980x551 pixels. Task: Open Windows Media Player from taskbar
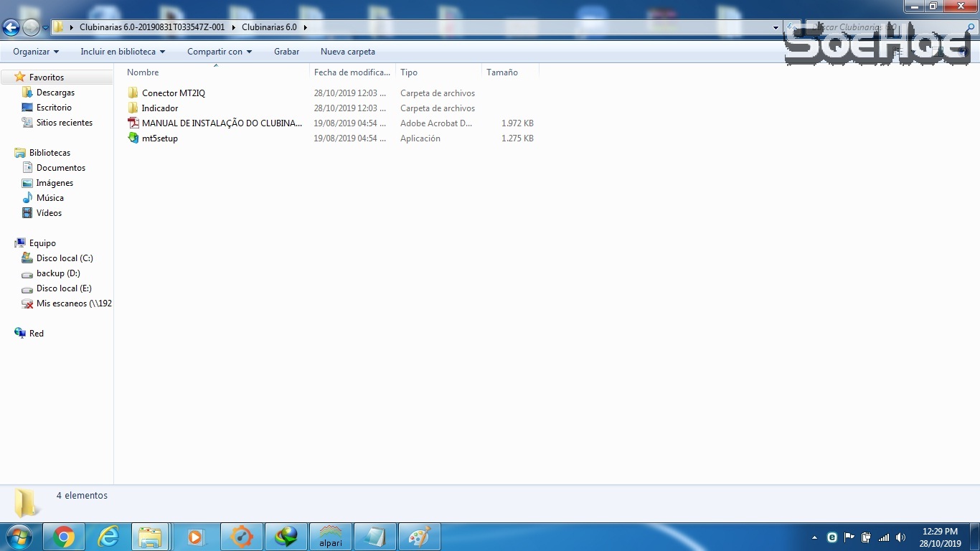point(195,537)
